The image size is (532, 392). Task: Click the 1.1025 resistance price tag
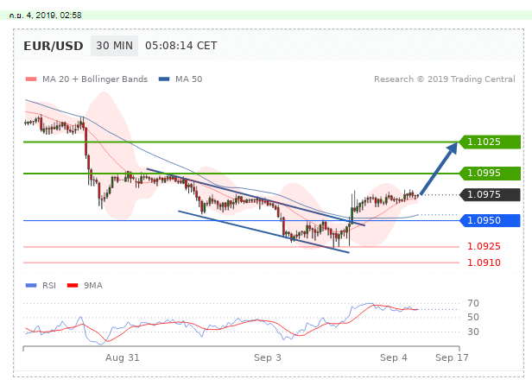(x=490, y=142)
